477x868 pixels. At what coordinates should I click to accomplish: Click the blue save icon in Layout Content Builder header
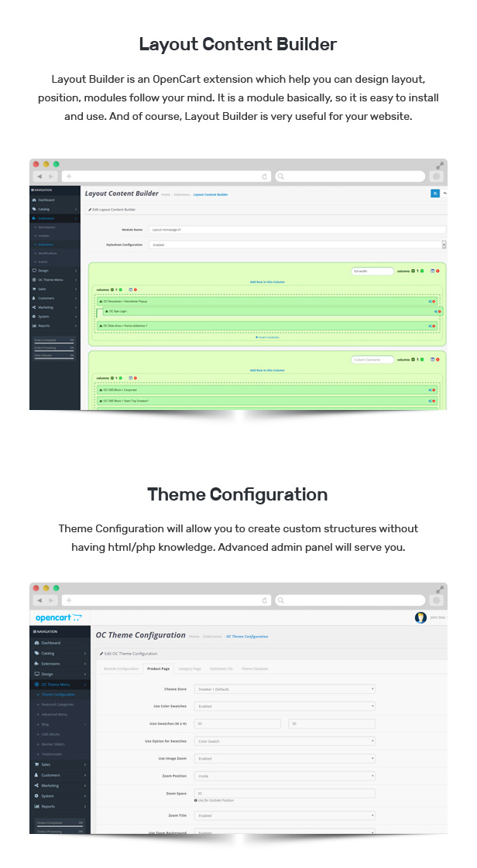coord(434,193)
